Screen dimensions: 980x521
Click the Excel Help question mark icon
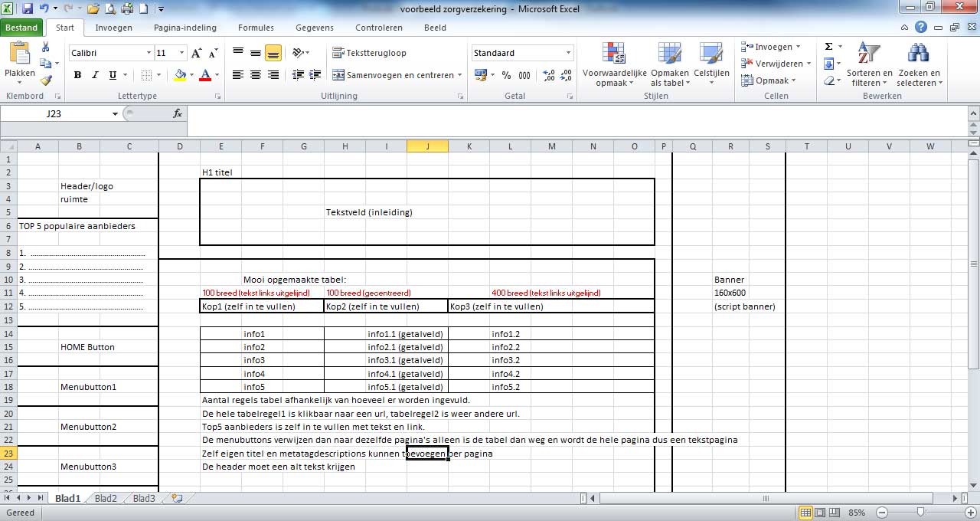[x=921, y=28]
